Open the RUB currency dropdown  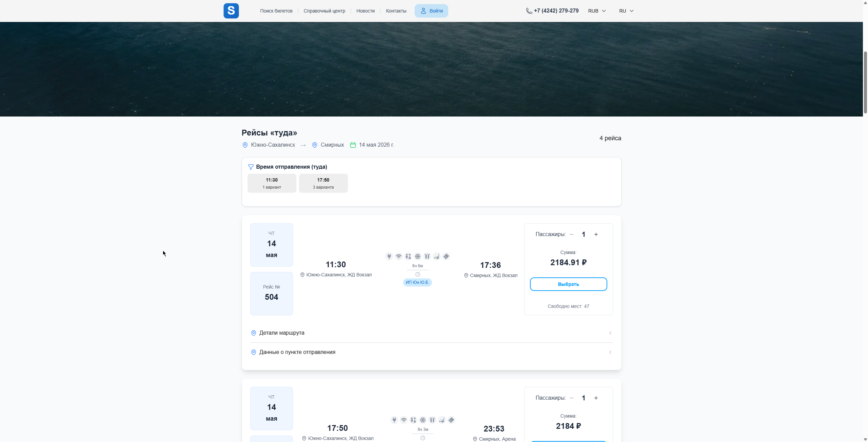597,11
